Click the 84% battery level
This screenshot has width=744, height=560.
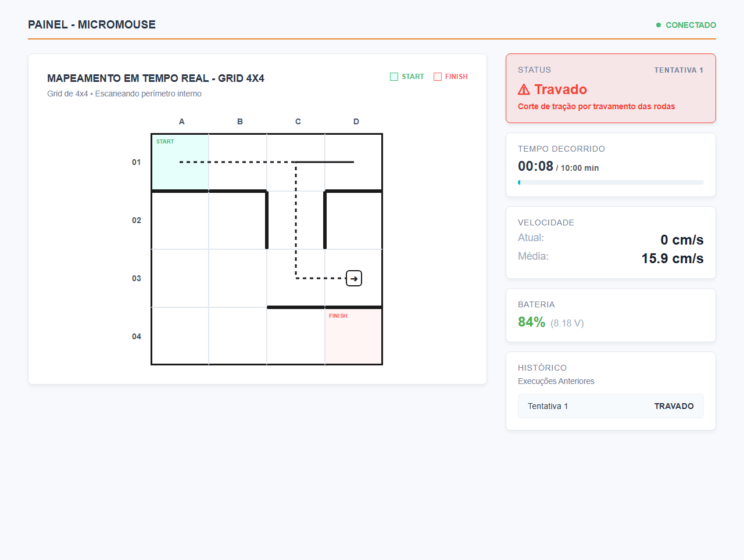pyautogui.click(x=531, y=322)
